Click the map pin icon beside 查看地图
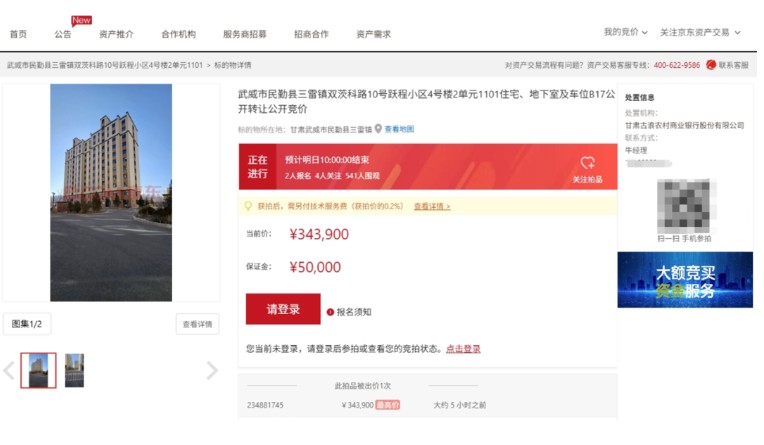The height and width of the screenshot is (445, 764). pyautogui.click(x=378, y=129)
